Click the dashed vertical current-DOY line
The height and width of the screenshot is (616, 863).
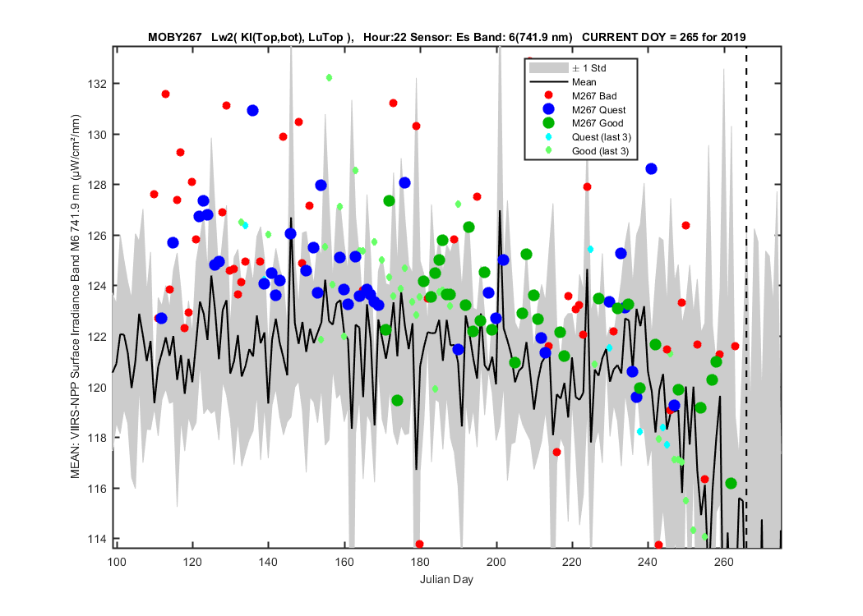point(746,297)
